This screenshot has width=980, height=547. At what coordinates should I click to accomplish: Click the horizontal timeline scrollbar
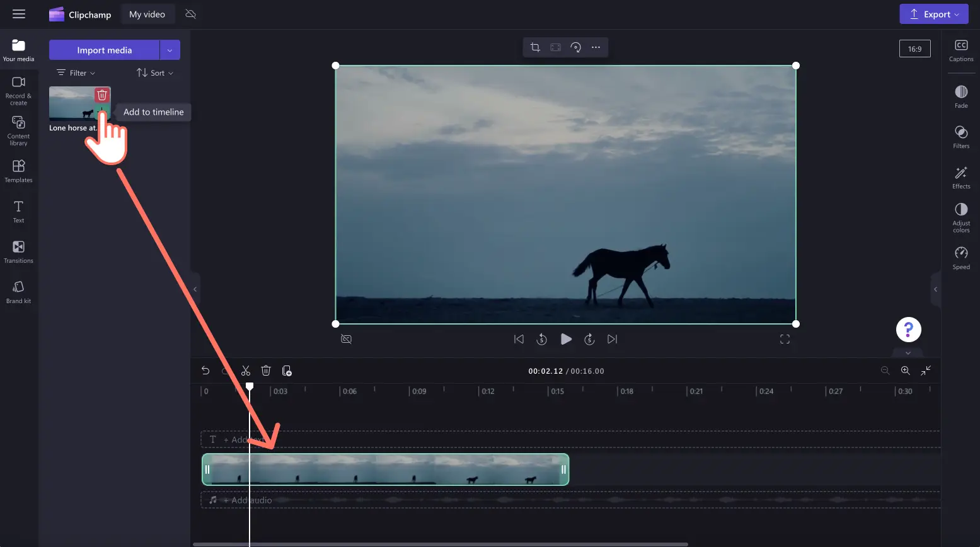pyautogui.click(x=440, y=544)
